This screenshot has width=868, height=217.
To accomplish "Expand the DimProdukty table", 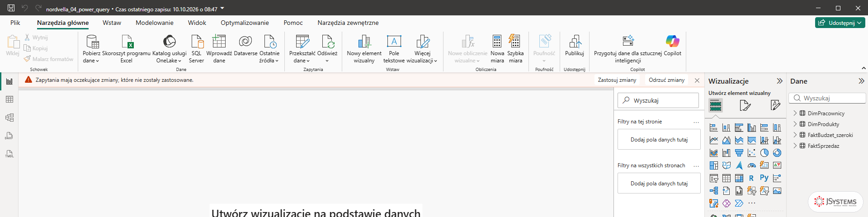I will click(x=795, y=124).
